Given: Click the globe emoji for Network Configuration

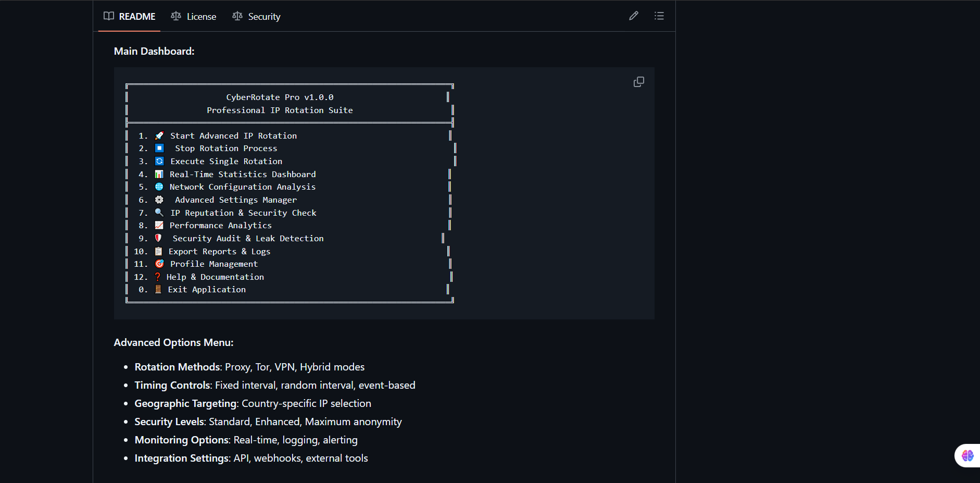Looking at the screenshot, I should pyautogui.click(x=159, y=187).
